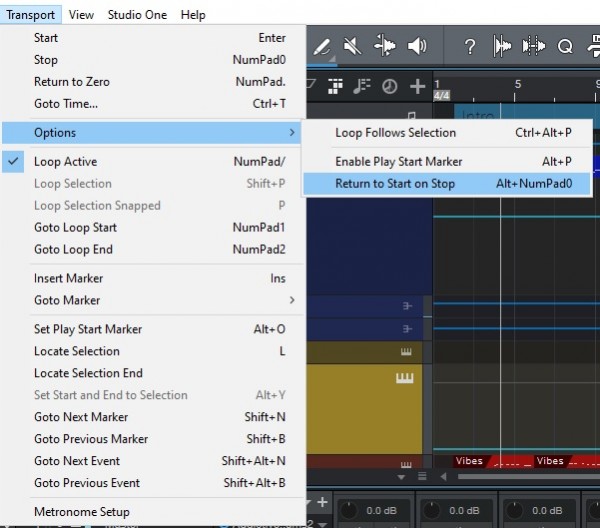Open the View menu

click(82, 15)
